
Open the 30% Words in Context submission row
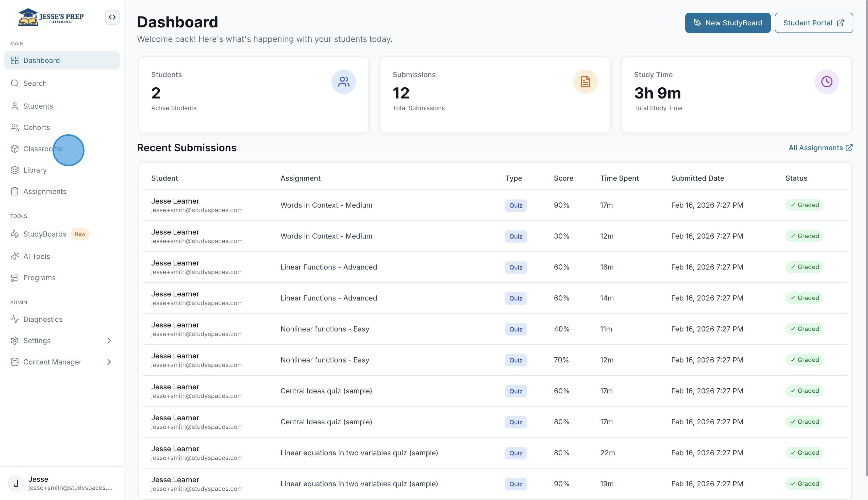pyautogui.click(x=495, y=236)
